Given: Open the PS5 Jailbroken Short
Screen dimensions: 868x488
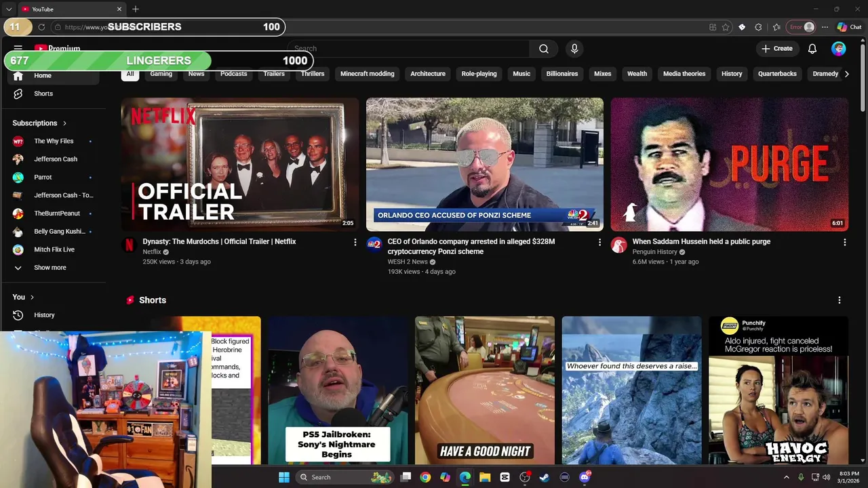Looking at the screenshot, I should point(338,390).
